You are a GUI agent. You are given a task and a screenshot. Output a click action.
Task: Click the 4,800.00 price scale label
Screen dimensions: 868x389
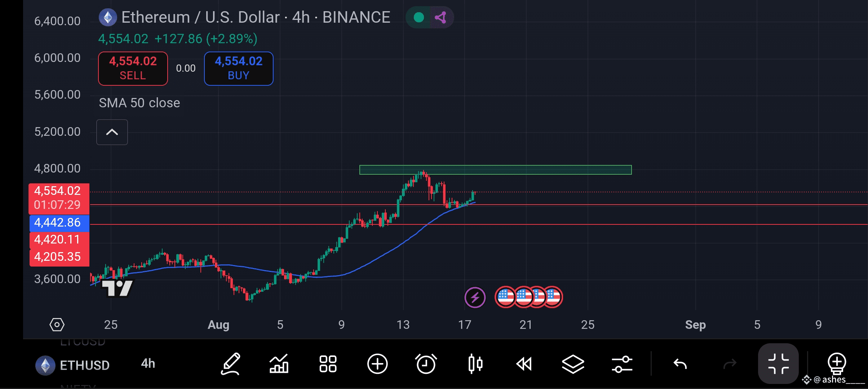(57, 169)
